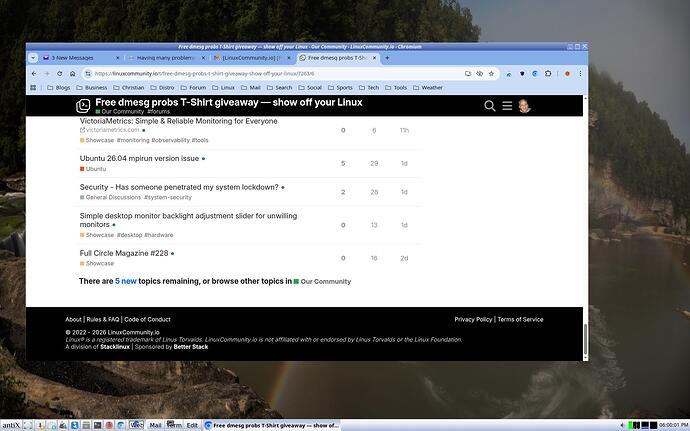Click the eye-slash icon in address bar
690x431 pixels.
click(x=480, y=74)
